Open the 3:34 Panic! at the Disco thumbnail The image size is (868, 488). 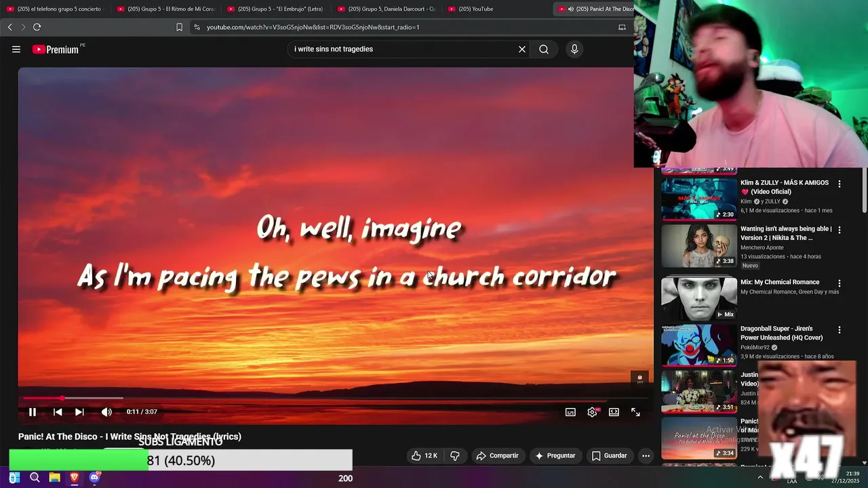pyautogui.click(x=699, y=438)
